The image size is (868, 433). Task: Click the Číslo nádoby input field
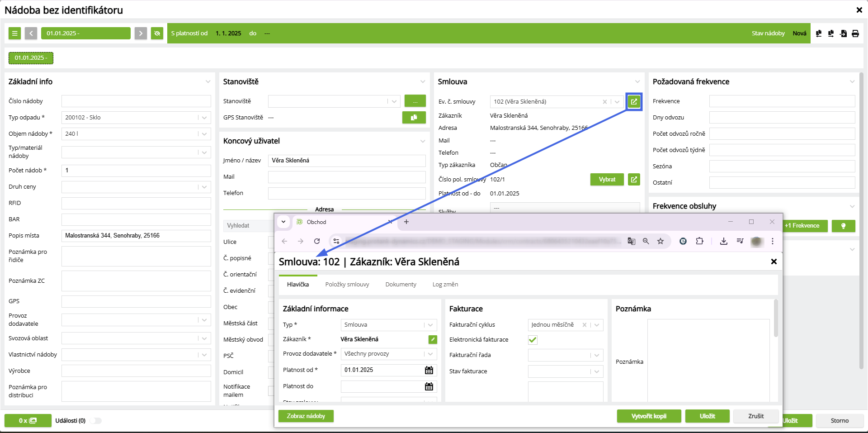(x=136, y=101)
